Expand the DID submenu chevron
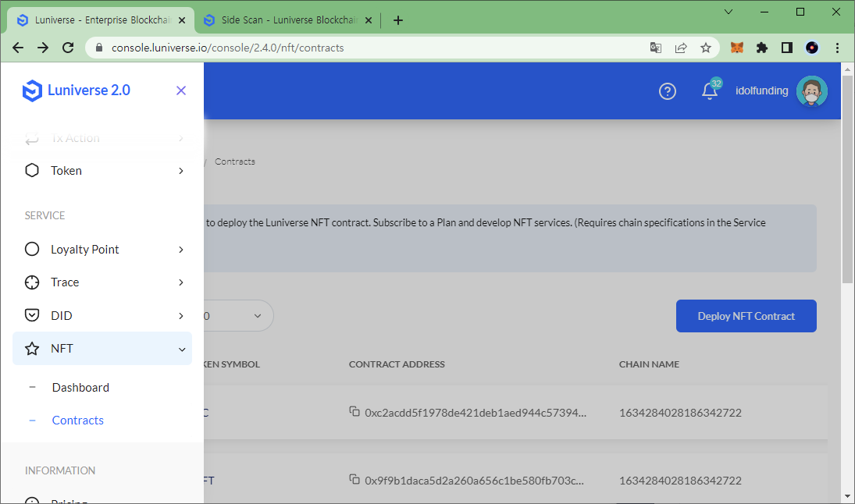855x504 pixels. point(181,316)
